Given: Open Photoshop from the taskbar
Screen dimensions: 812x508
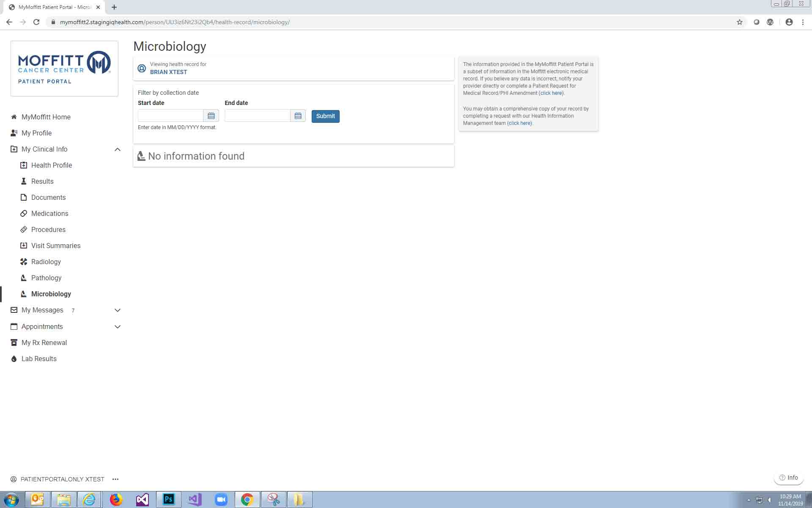Looking at the screenshot, I should click(x=168, y=500).
